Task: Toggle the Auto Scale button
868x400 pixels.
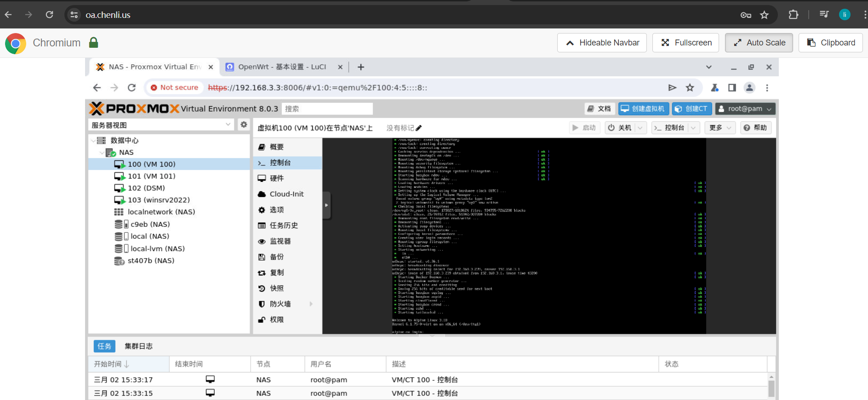Action: (759, 43)
